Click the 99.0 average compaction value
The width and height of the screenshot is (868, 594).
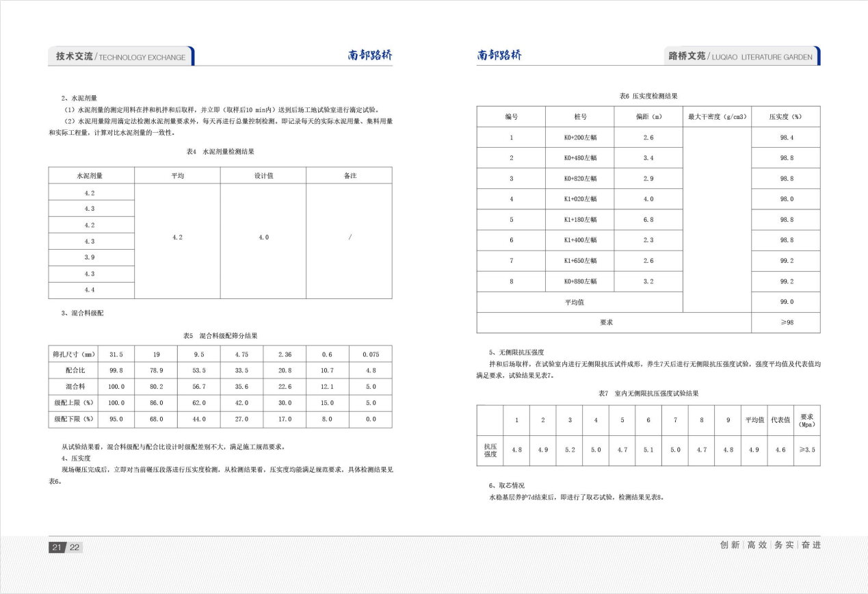pos(786,302)
